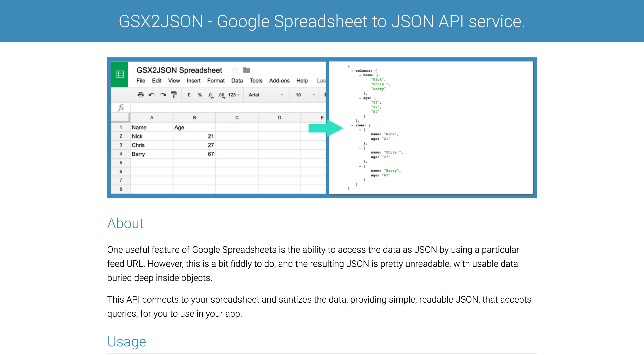The height and width of the screenshot is (355, 644).
Task: Click the percent format icon
Action: [x=200, y=95]
